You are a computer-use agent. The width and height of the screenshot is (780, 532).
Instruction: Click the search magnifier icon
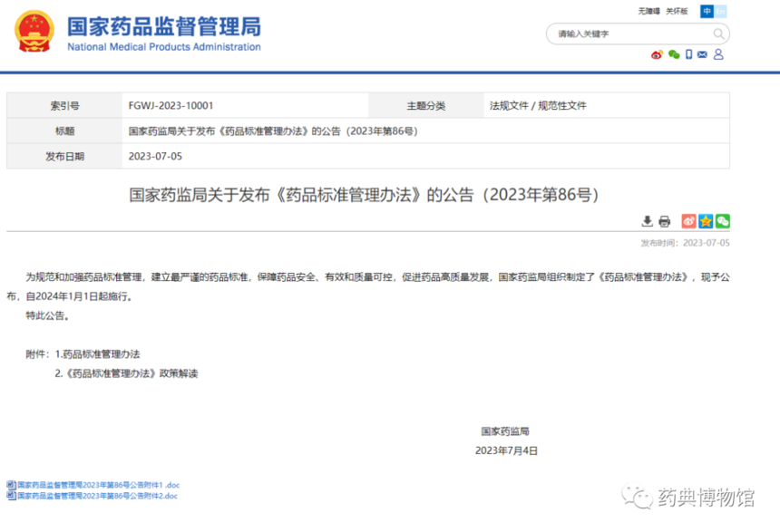coord(718,34)
